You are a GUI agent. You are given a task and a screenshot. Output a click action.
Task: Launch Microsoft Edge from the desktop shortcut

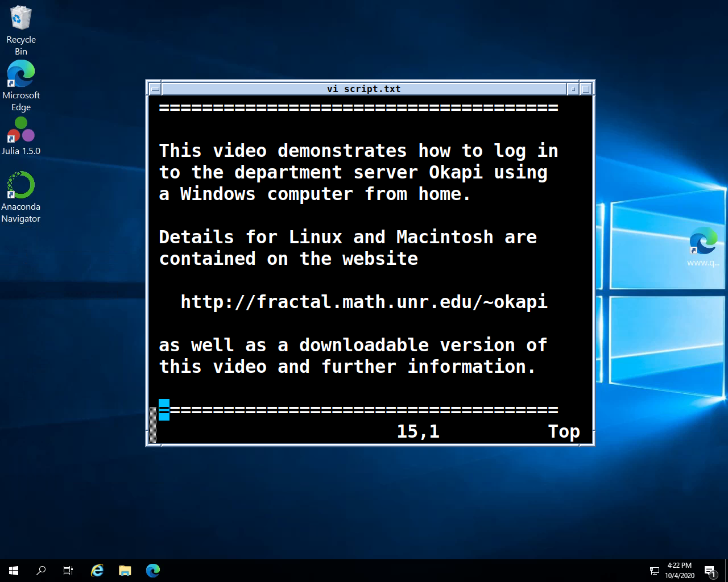20,86
